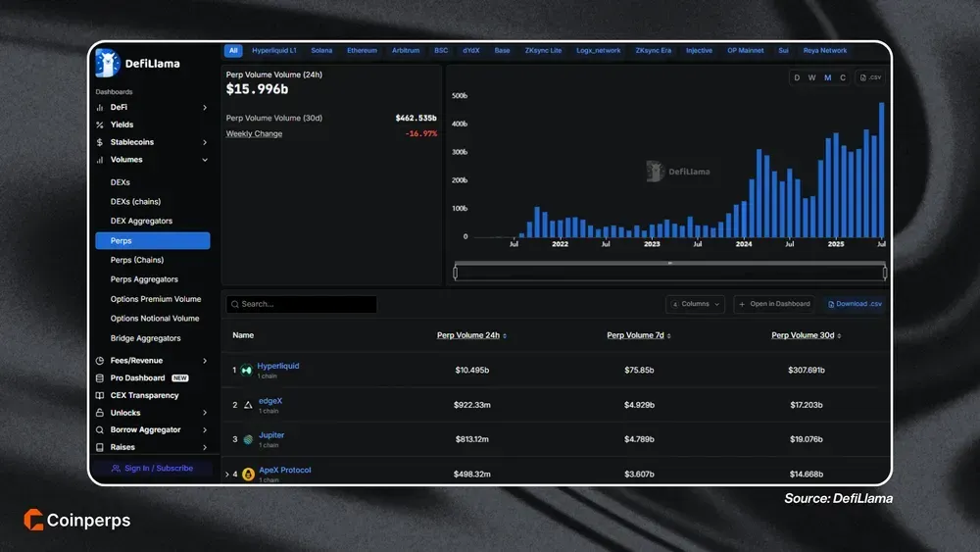Switch chart to monthly (M) view
This screenshot has width=980, height=552.
click(827, 78)
